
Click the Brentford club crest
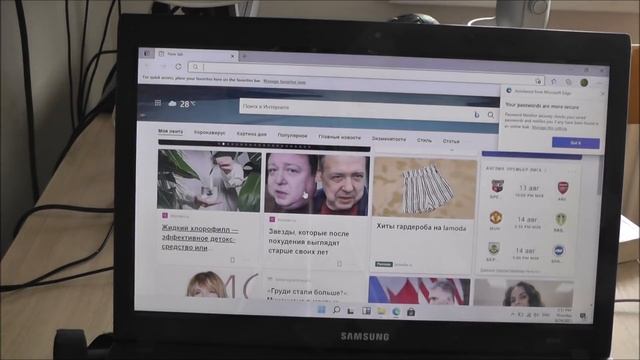pyautogui.click(x=497, y=186)
